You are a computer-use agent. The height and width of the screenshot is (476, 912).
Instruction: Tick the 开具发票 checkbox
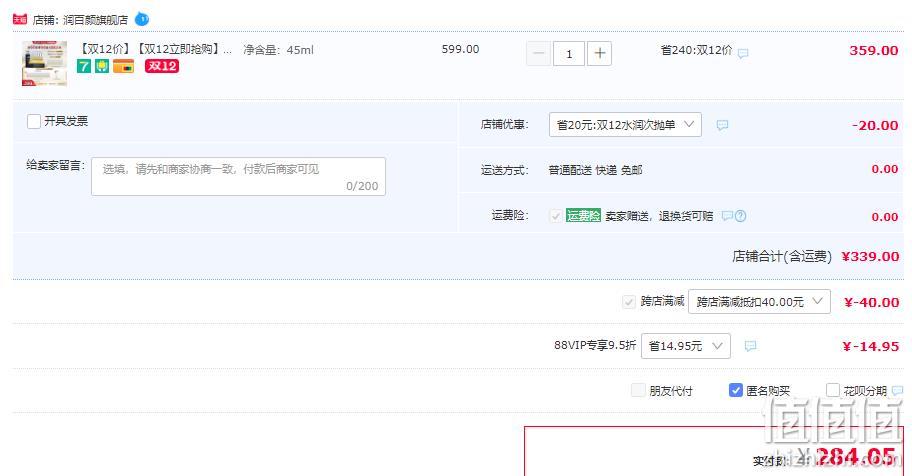tap(34, 121)
